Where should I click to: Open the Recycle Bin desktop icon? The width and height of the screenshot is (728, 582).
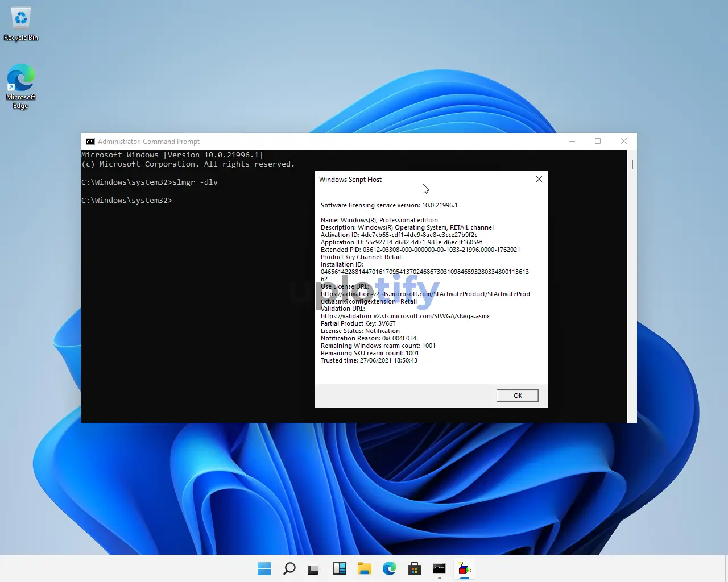coord(21,23)
